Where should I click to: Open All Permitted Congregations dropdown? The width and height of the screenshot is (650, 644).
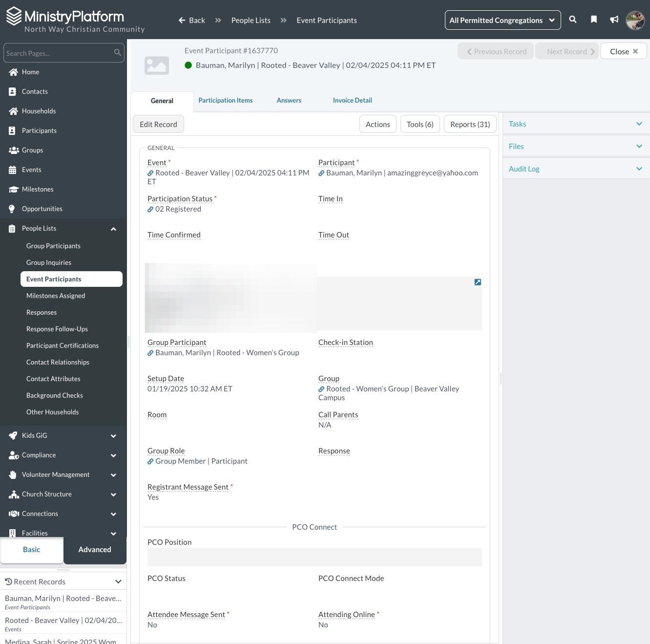[x=503, y=20]
